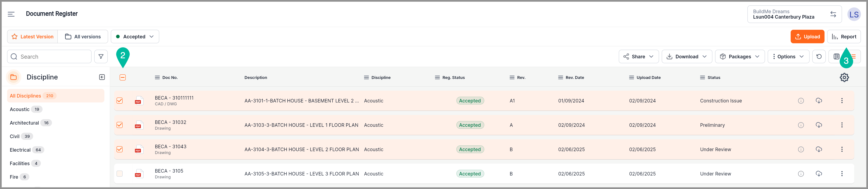Show info for BECA - 31032
This screenshot has height=189, width=868.
click(x=801, y=125)
